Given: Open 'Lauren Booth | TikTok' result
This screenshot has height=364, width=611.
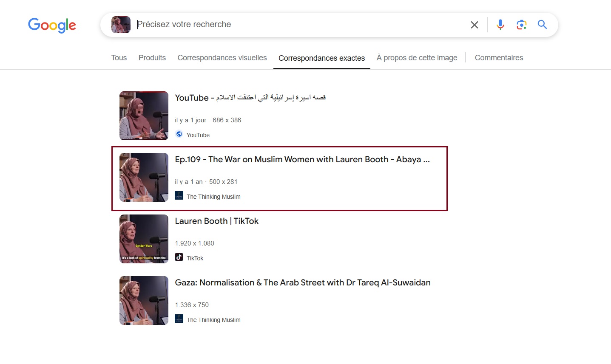Looking at the screenshot, I should pos(217,221).
